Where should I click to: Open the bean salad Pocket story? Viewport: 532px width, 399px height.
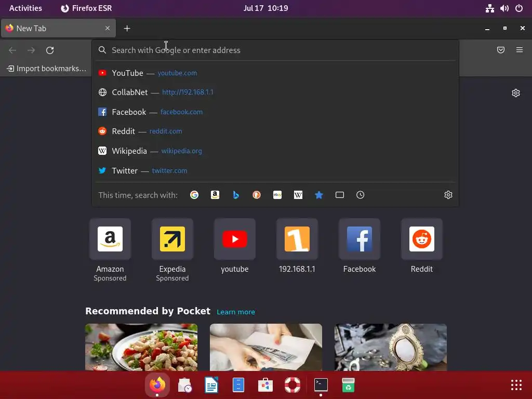(x=141, y=347)
